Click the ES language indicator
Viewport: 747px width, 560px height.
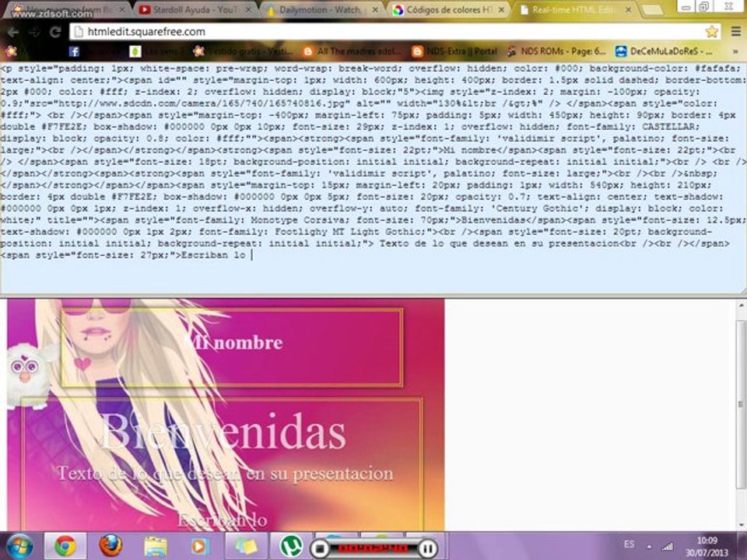point(629,544)
